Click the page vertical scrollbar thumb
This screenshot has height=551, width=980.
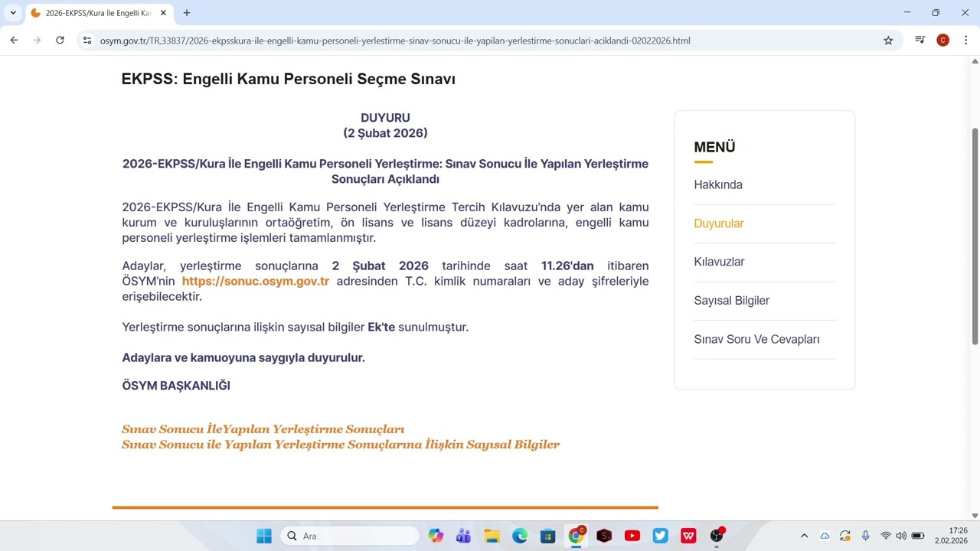tap(975, 236)
